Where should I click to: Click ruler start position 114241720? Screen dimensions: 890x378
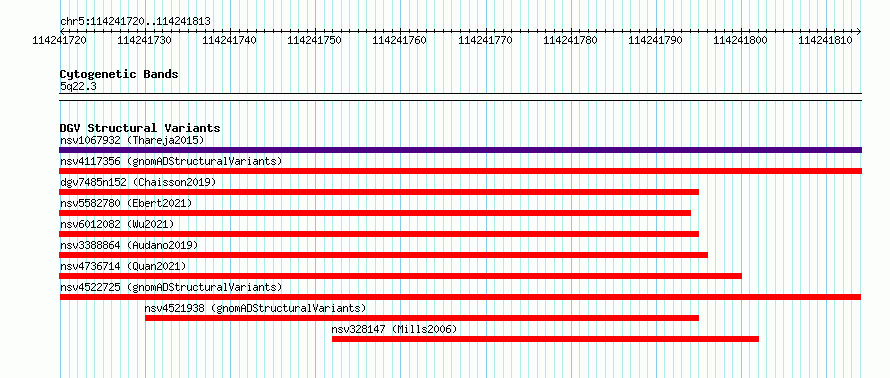(x=59, y=40)
